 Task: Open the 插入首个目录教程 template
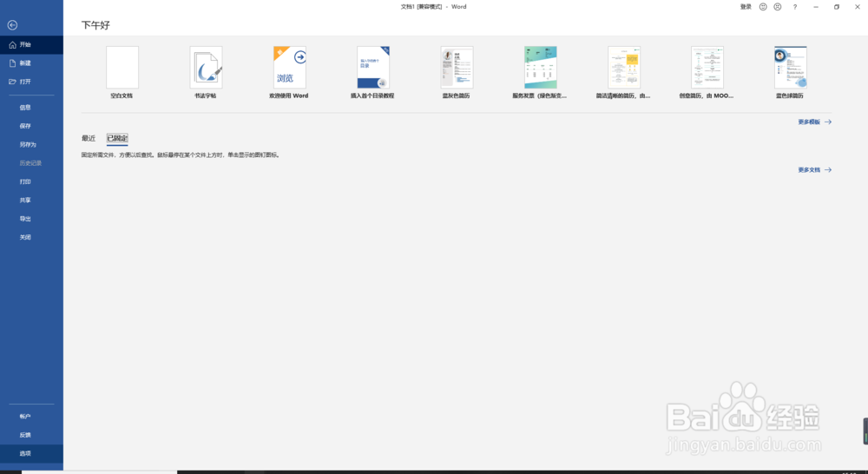tap(373, 73)
